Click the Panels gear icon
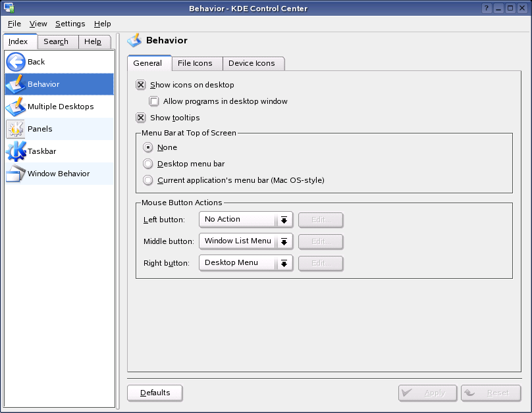Image resolution: width=532 pixels, height=413 pixels. (16, 129)
